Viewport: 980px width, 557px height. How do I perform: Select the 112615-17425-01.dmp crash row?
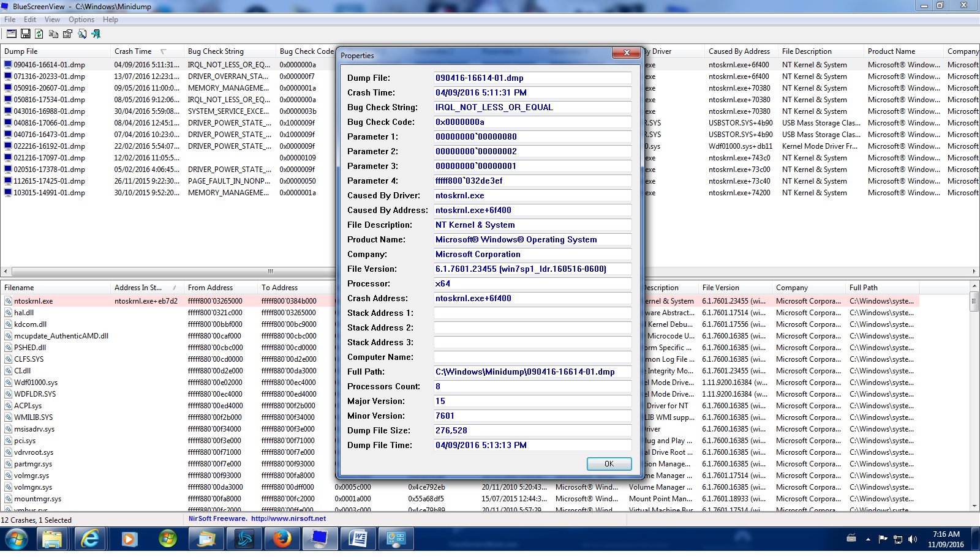[x=50, y=181]
